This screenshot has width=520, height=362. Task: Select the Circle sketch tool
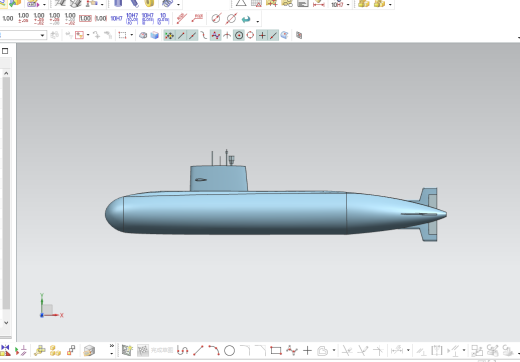(x=229, y=351)
